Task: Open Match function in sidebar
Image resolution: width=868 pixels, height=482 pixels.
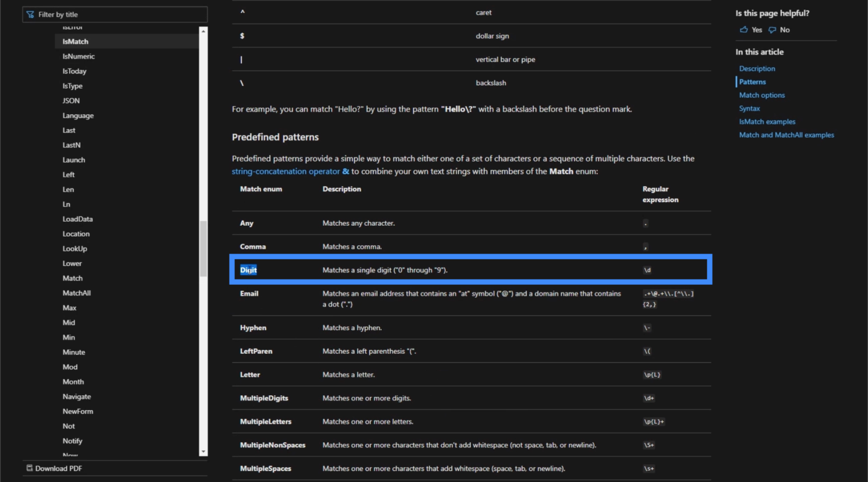Action: tap(72, 278)
